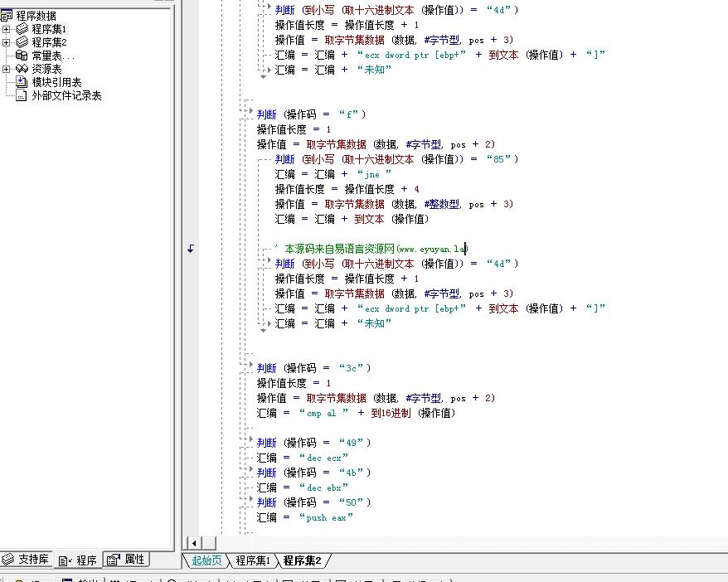Switch to the 起始页 tab
This screenshot has width=728, height=582.
pyautogui.click(x=206, y=561)
